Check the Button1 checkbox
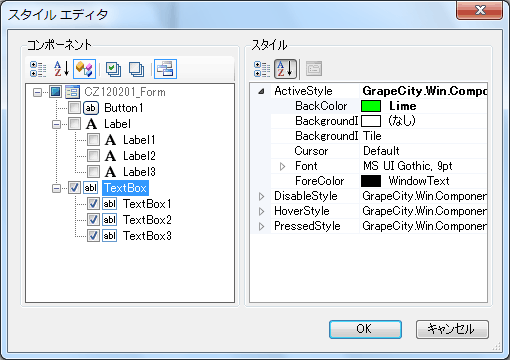 [x=74, y=108]
